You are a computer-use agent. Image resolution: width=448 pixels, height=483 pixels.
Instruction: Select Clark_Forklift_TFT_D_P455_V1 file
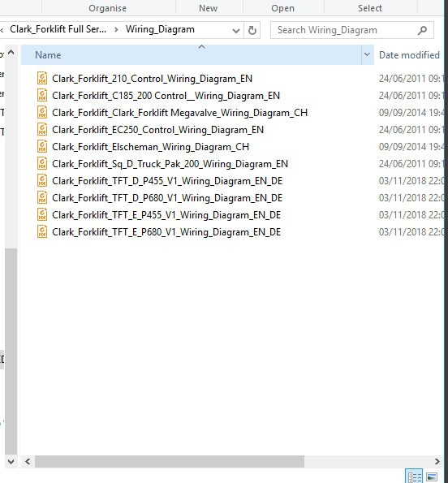pyautogui.click(x=167, y=181)
